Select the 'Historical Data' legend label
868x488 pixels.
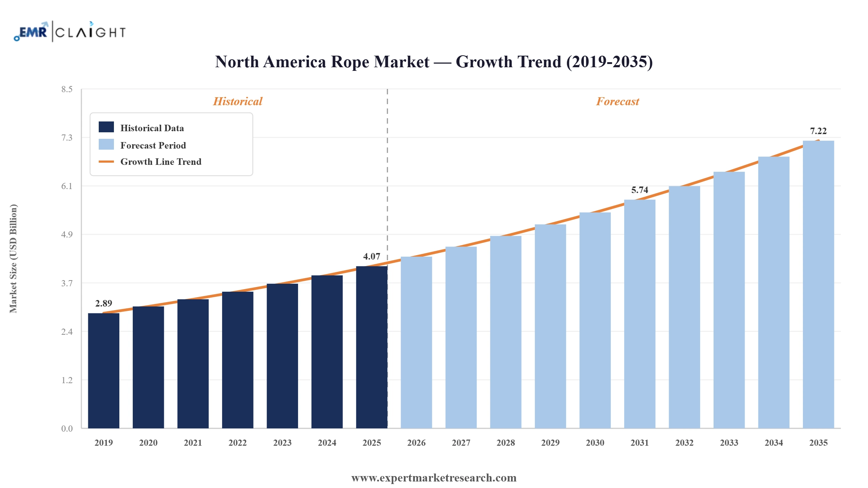[x=152, y=128]
